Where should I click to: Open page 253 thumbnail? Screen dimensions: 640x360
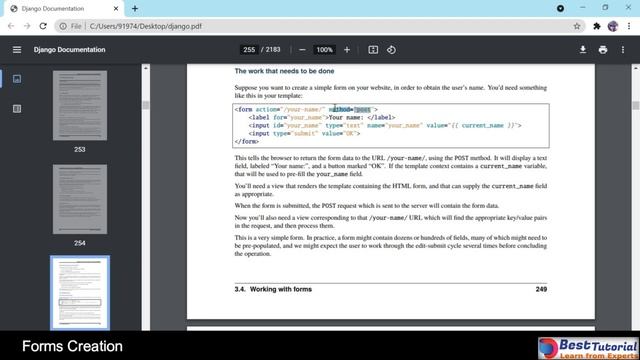click(x=80, y=105)
